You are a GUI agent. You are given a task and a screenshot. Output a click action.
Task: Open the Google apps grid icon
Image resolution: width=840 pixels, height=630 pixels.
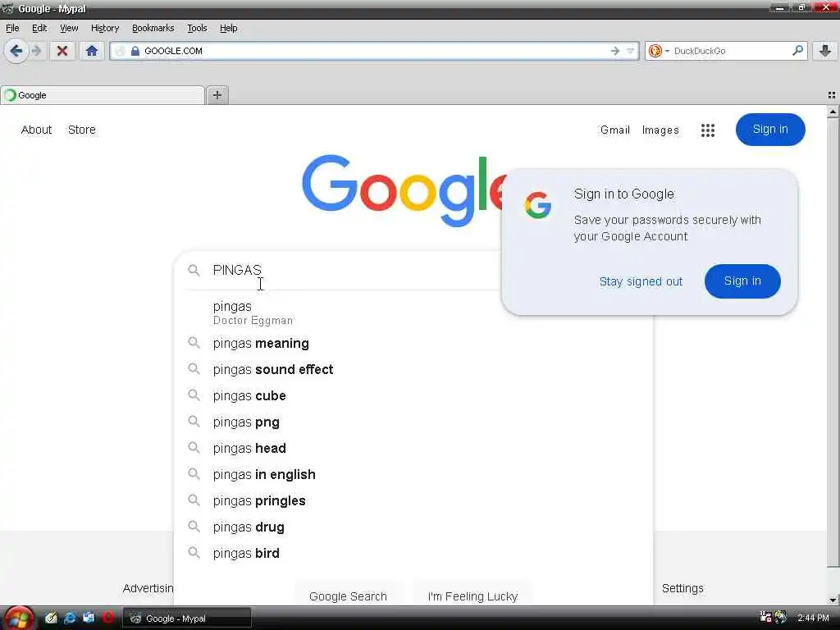[x=708, y=130]
